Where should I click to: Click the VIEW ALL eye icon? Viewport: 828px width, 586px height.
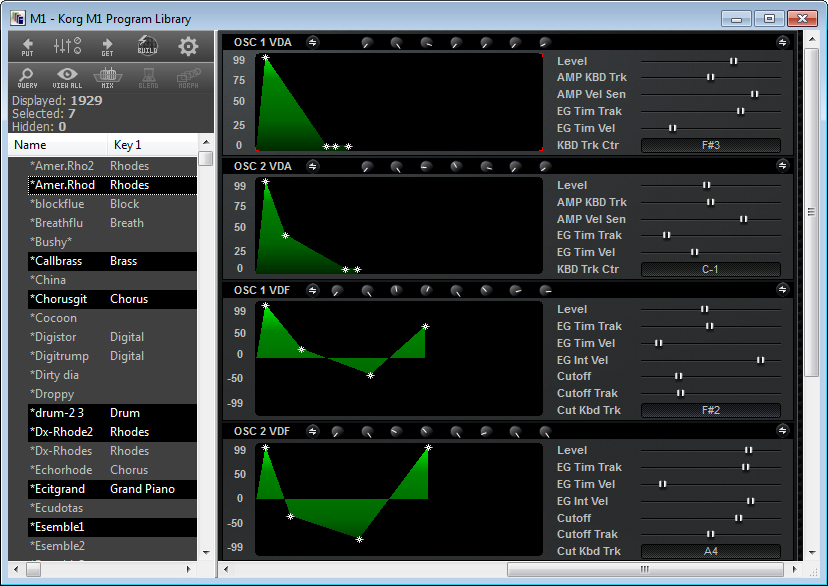(x=68, y=78)
